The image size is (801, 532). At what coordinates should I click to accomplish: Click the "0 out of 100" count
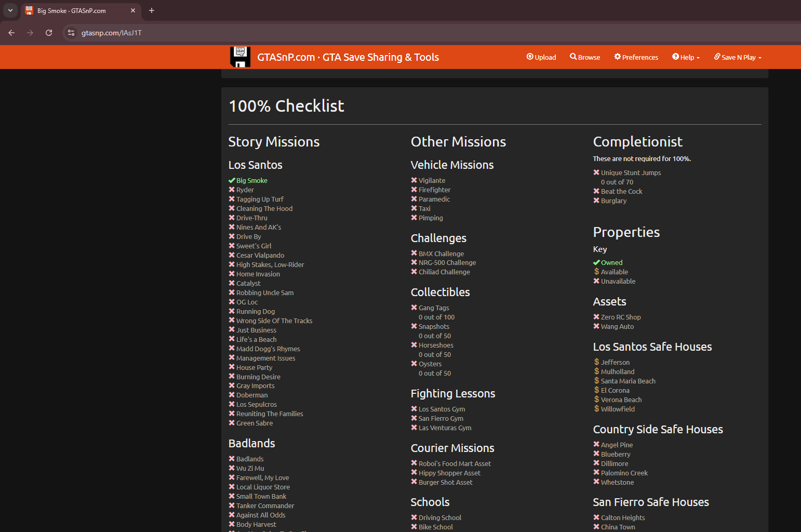[436, 317]
